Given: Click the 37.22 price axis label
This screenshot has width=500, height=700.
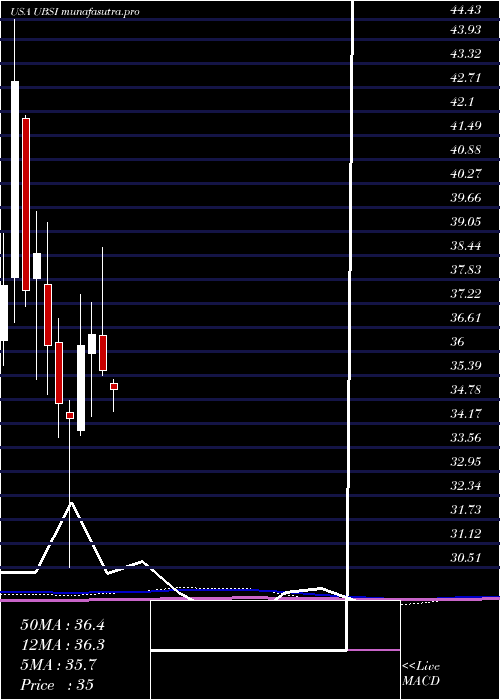Looking at the screenshot, I should coord(465,294).
